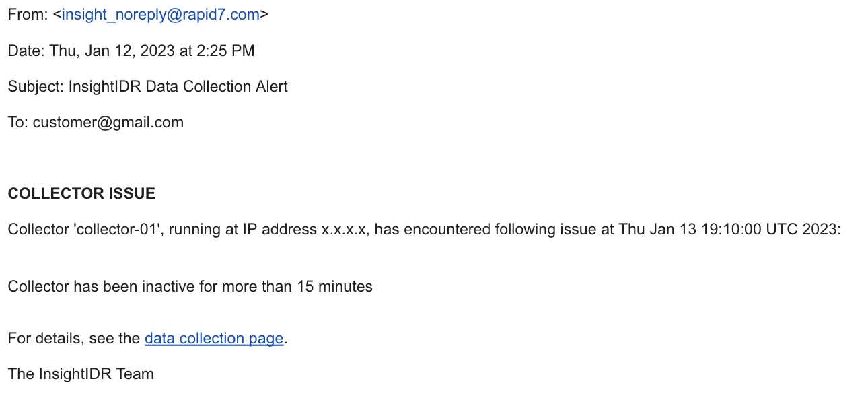Click 'The InsightIDR Team' signature

[x=81, y=374]
